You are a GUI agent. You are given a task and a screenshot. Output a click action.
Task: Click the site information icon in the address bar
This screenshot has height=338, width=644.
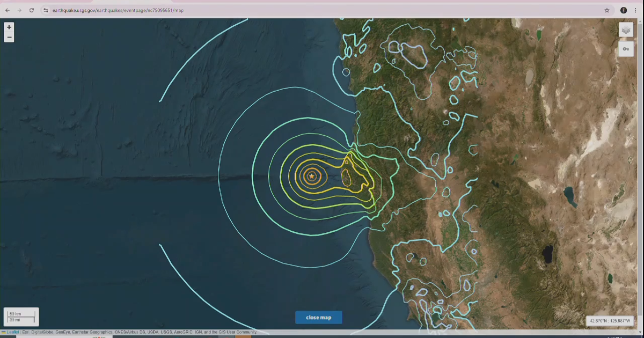45,10
